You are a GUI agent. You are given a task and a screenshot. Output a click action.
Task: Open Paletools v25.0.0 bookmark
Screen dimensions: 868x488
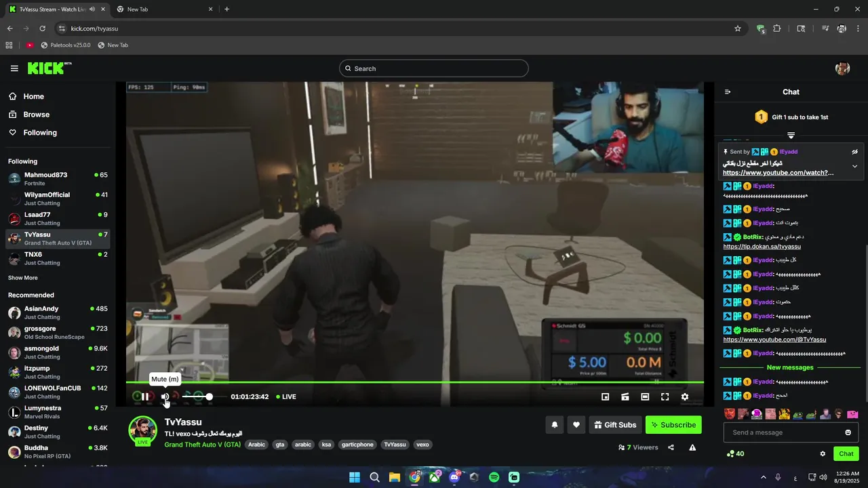pyautogui.click(x=65, y=45)
